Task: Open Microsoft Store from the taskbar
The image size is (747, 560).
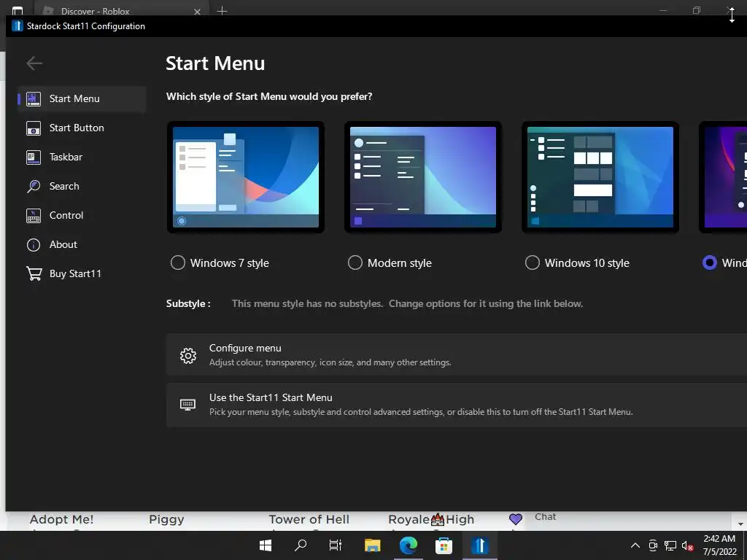Action: tap(444, 545)
